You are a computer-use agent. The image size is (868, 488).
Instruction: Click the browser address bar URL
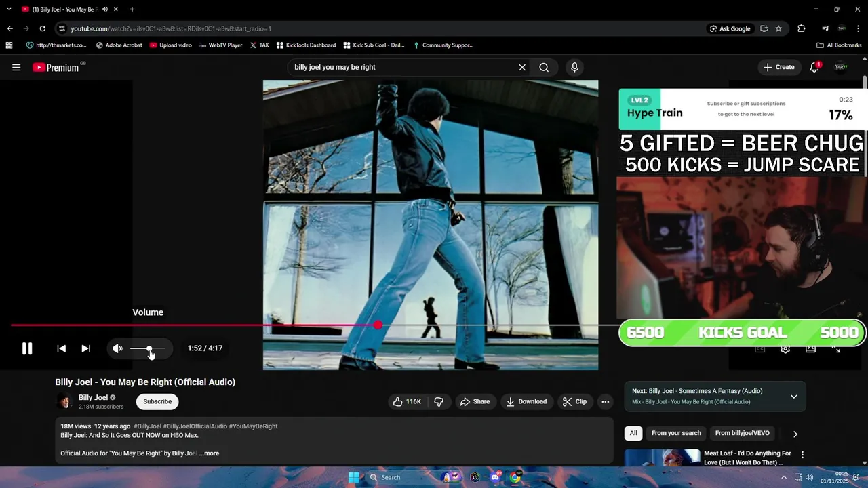click(x=171, y=28)
